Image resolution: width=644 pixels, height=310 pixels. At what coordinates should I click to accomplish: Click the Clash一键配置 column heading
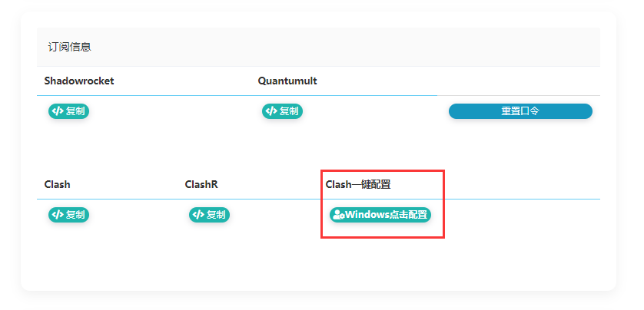(358, 184)
